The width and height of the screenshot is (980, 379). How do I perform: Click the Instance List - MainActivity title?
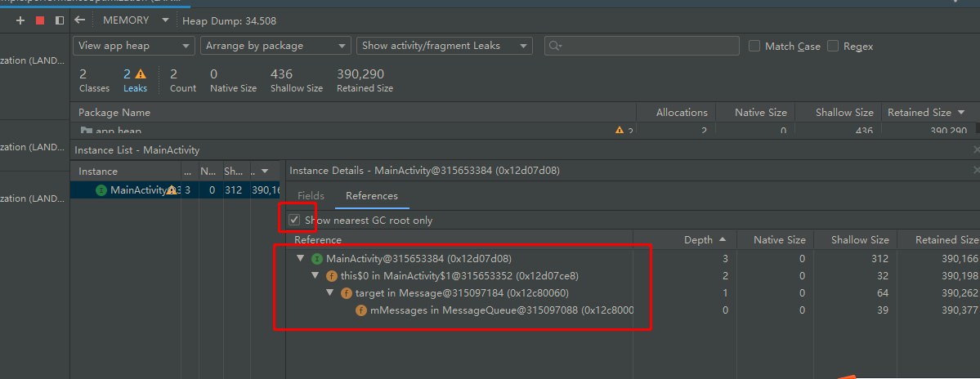(x=136, y=149)
